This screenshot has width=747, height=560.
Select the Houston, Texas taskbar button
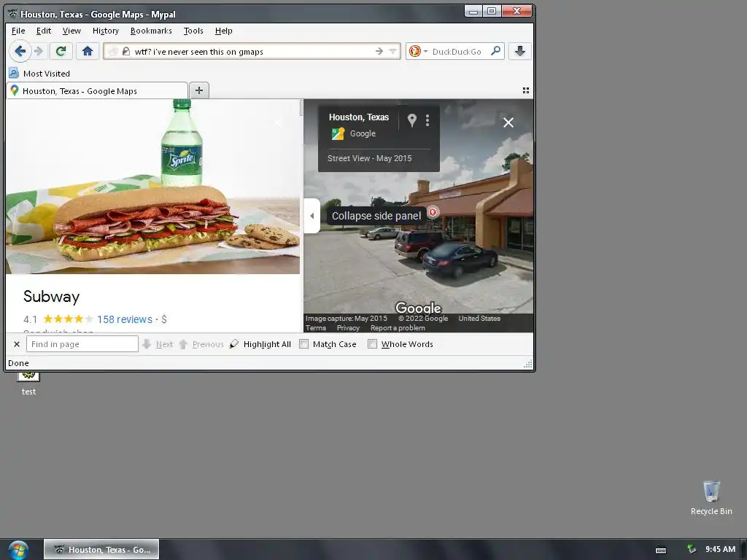[x=101, y=550]
